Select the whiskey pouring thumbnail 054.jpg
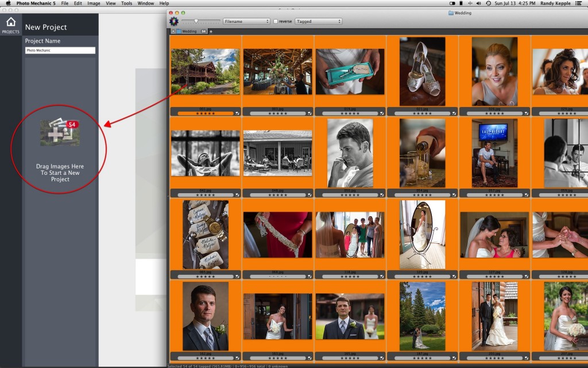The image size is (588, 368). 422,153
